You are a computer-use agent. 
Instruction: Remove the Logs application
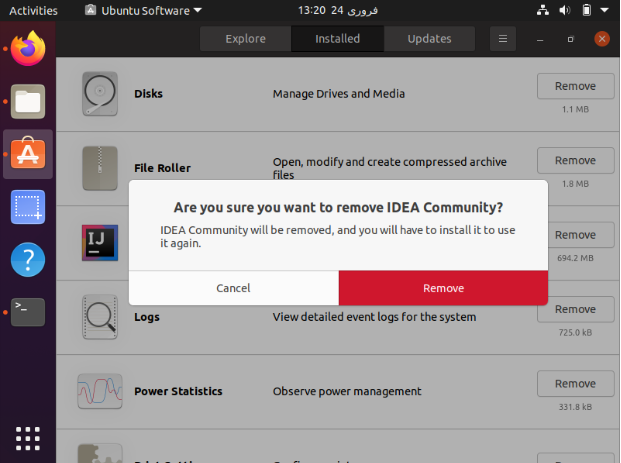click(575, 309)
